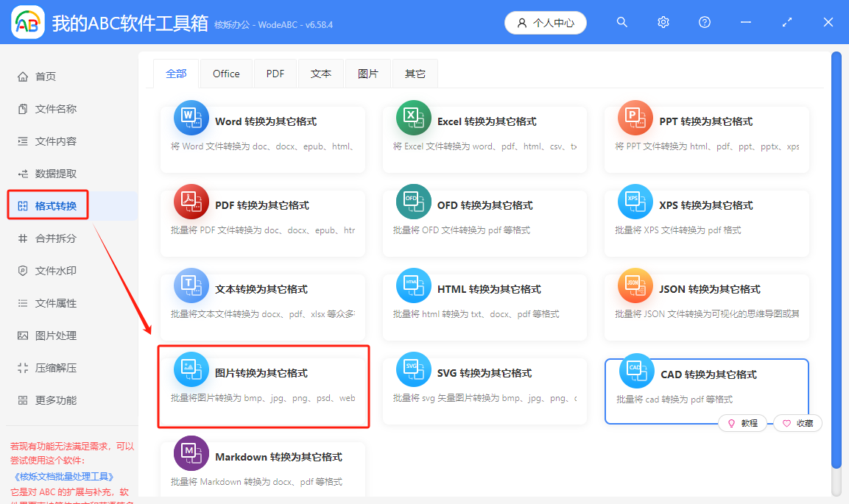The image size is (849, 504).
Task: Click the Markdown conversion tool icon
Action: [191, 453]
